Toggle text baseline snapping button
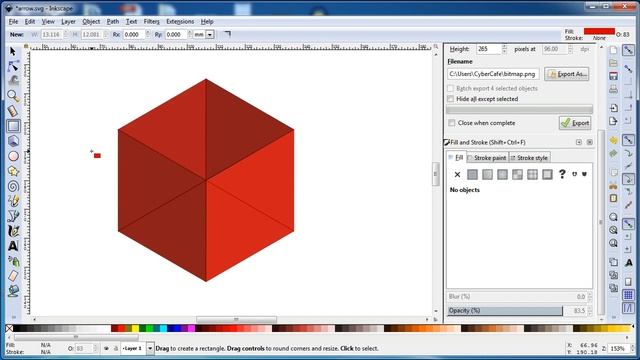This screenshot has width=640, height=360. pos(629,263)
